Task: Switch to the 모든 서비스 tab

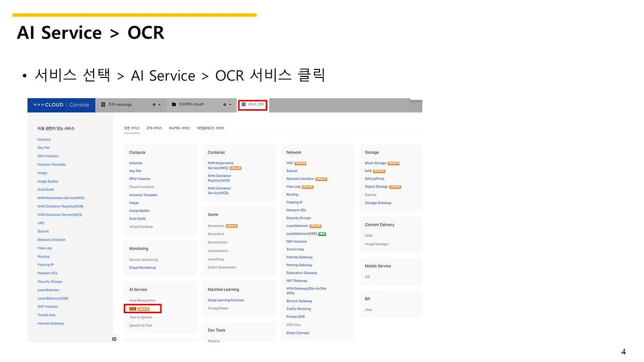Action: coord(132,128)
